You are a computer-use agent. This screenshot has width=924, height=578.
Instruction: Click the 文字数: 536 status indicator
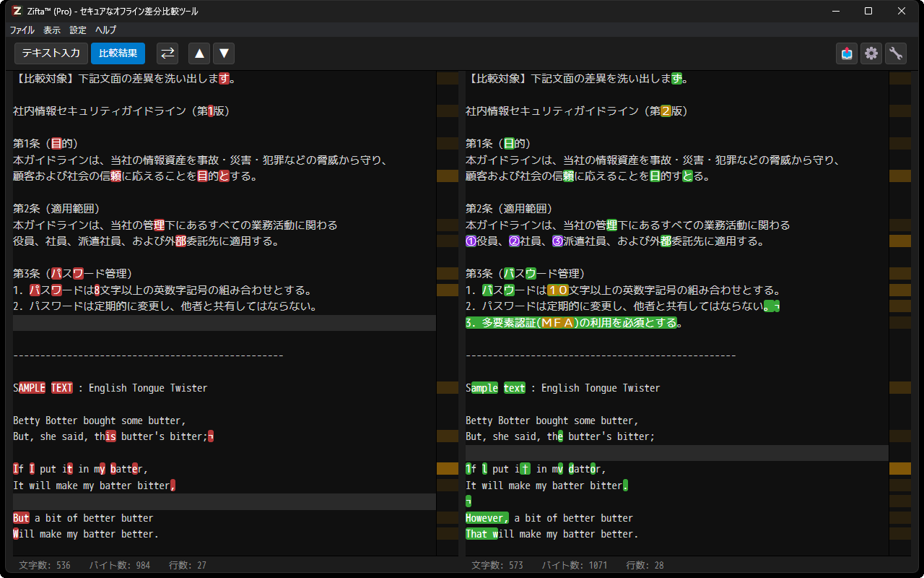click(x=43, y=565)
